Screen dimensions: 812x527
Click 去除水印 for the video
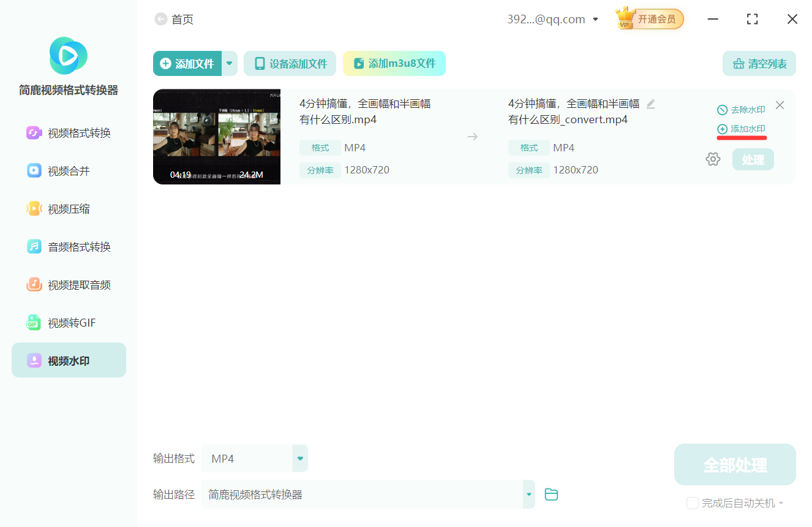pyautogui.click(x=741, y=108)
